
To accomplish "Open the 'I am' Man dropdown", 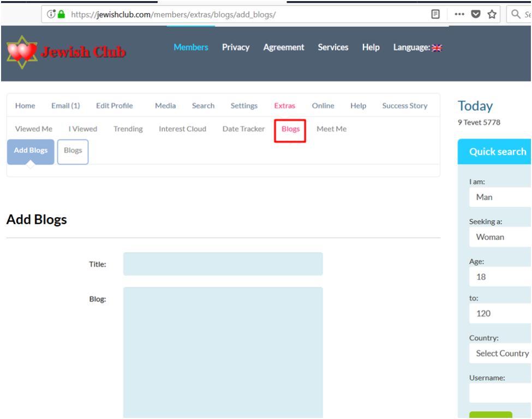I will tap(500, 197).
